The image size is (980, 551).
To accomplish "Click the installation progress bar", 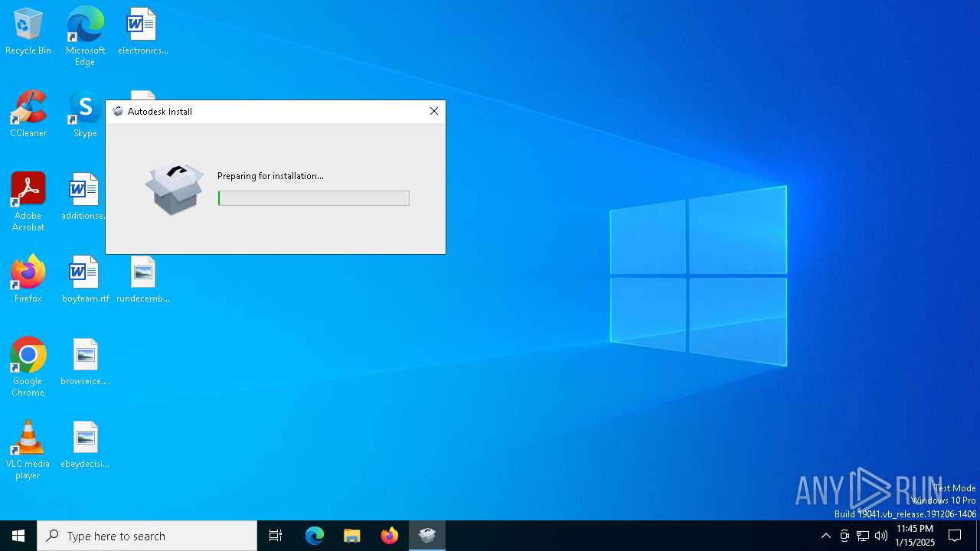I will [x=314, y=198].
